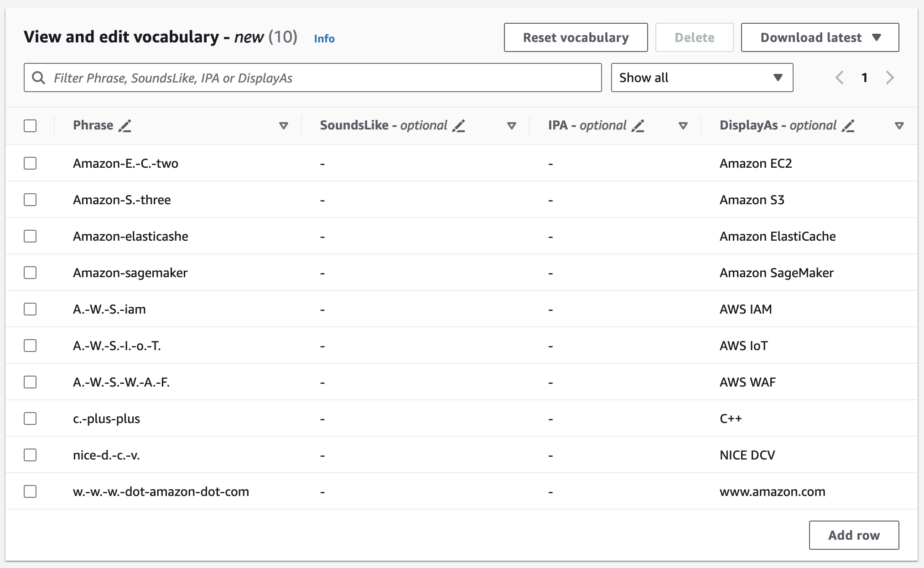This screenshot has width=924, height=568.
Task: Click the SoundsLike column sort icon
Action: (517, 125)
